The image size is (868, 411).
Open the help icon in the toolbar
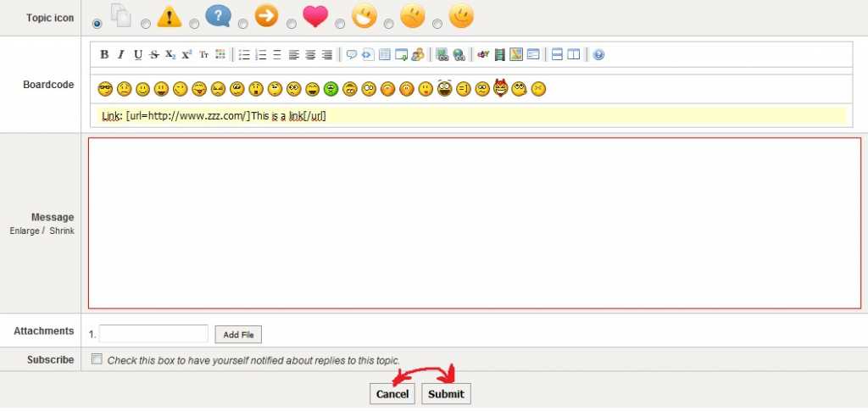(x=598, y=55)
